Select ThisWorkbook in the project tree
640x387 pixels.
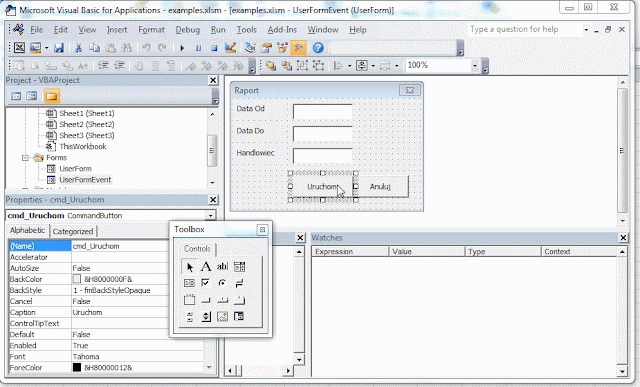point(83,147)
